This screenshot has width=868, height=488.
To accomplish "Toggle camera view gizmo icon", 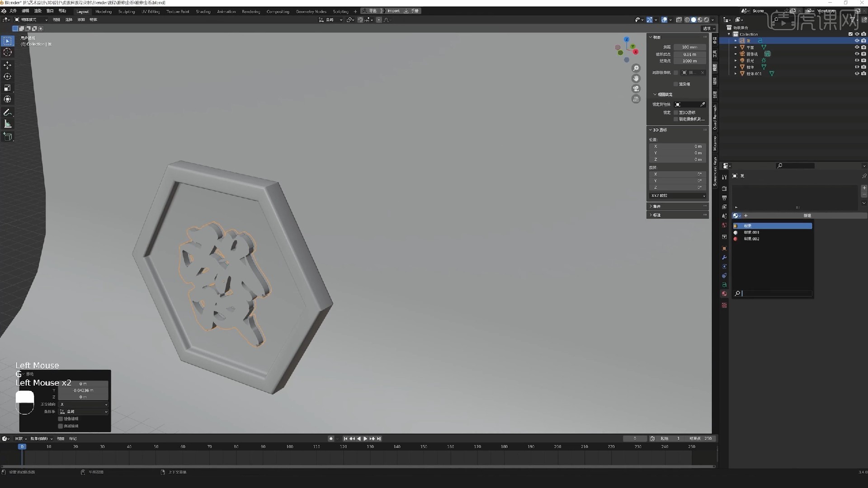I will [636, 89].
